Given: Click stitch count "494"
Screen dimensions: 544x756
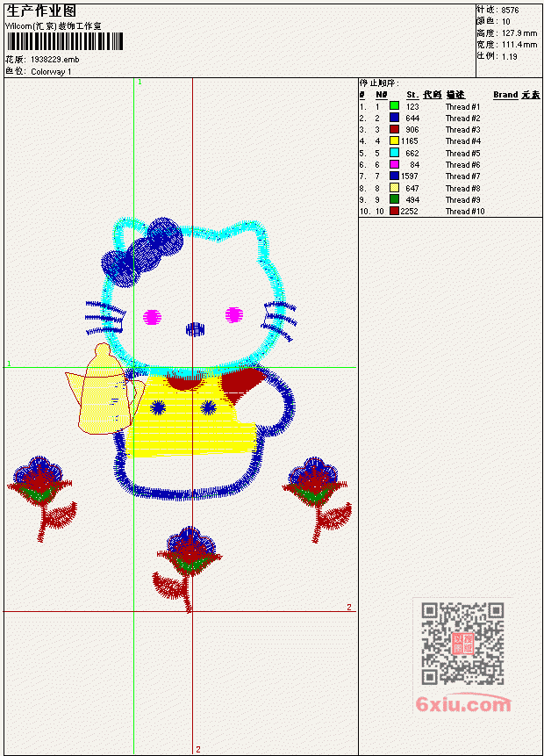Looking at the screenshot, I should pyautogui.click(x=412, y=199).
